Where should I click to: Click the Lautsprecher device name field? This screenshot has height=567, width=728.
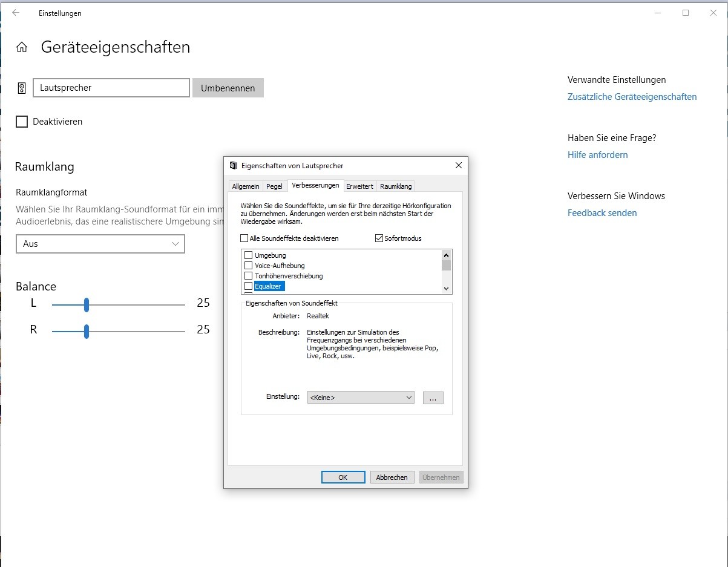[111, 88]
